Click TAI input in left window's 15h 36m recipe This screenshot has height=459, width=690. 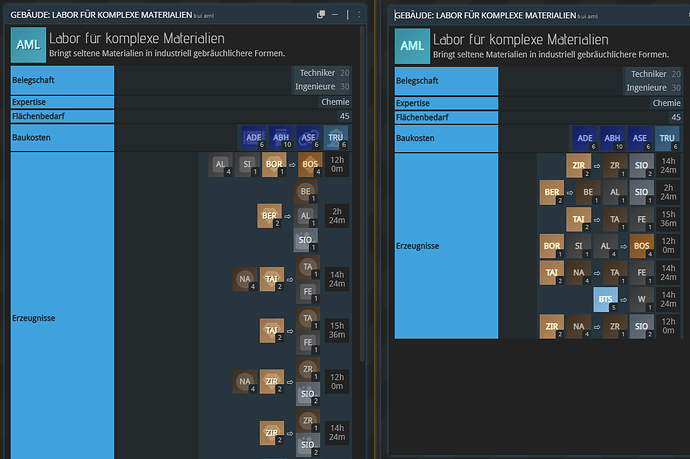click(x=272, y=330)
